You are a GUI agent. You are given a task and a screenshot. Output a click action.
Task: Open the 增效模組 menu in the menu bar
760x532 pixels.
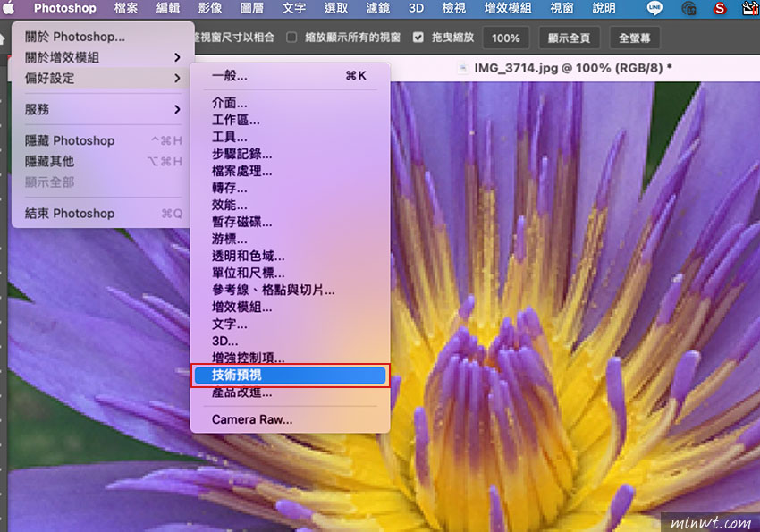[508, 8]
